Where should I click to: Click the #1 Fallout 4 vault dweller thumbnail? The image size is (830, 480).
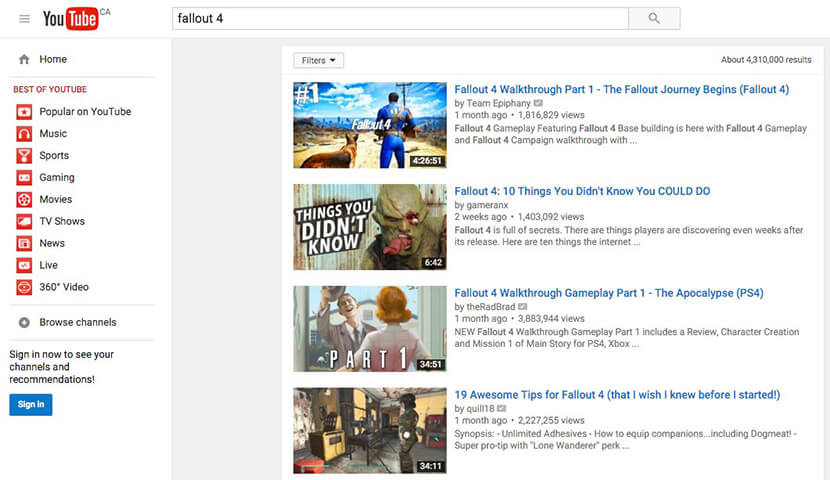pos(370,125)
